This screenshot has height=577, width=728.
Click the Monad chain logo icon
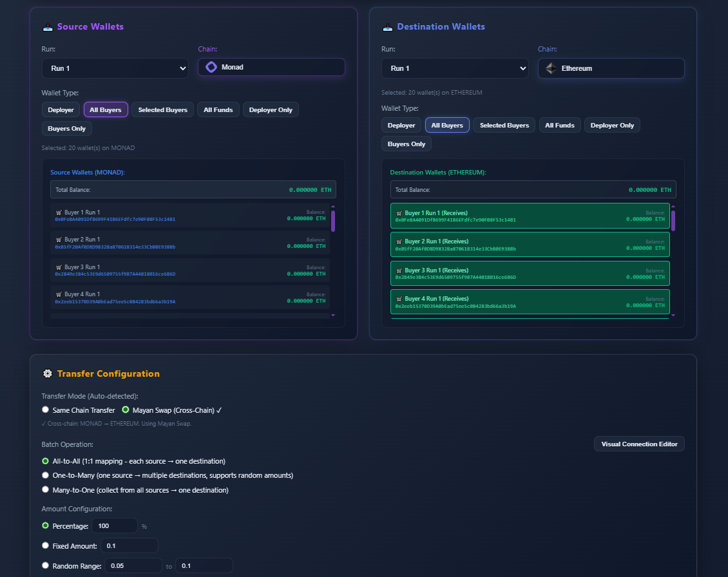click(x=211, y=66)
